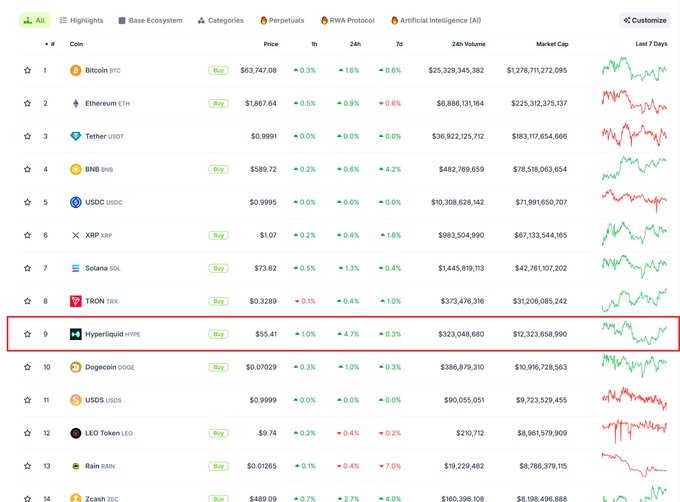This screenshot has width=680, height=502.
Task: Click Buy for Dogecoin
Action: [219, 367]
